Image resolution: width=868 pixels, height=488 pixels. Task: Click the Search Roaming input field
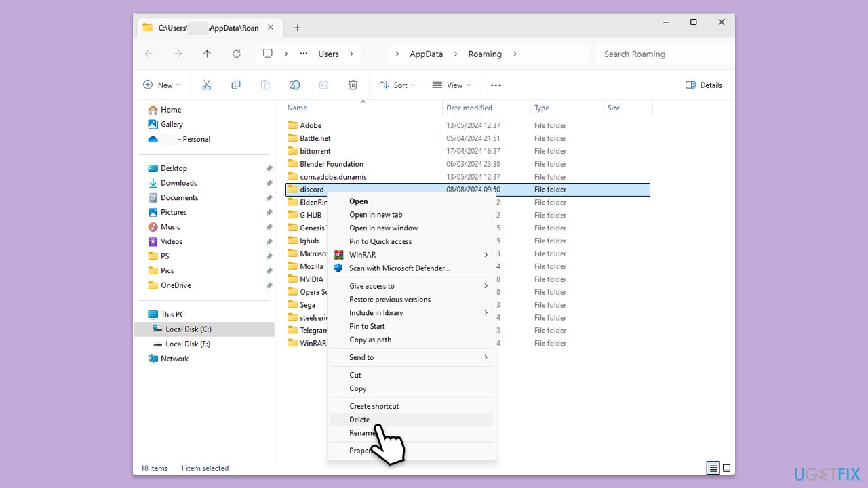pyautogui.click(x=665, y=54)
